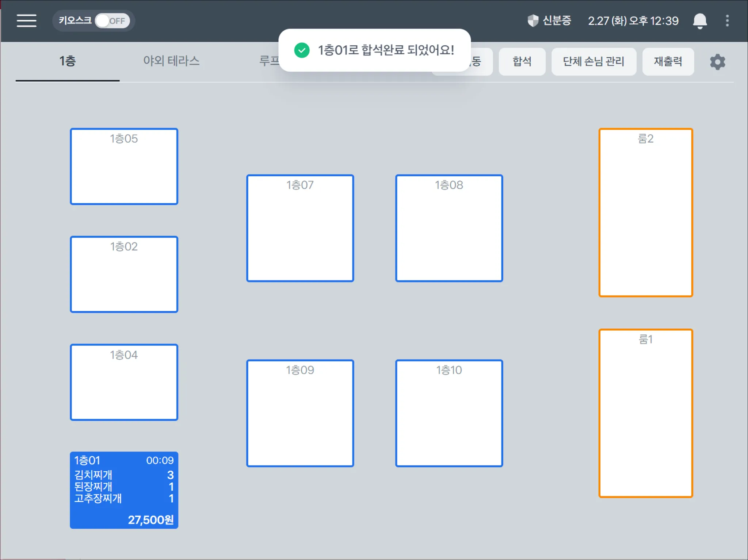Select empty table 1층07
This screenshot has height=560, width=748.
(300, 228)
